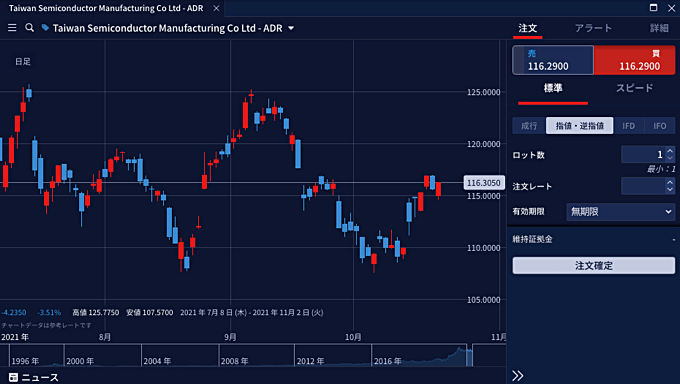Select the Taiwan Semiconductor ADR tab
The height and width of the screenshot is (384, 680).
(x=106, y=8)
